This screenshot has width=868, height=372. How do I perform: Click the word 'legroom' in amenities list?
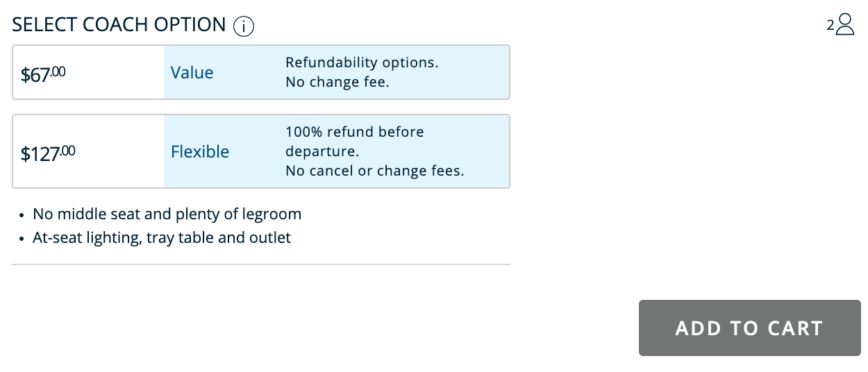(274, 214)
